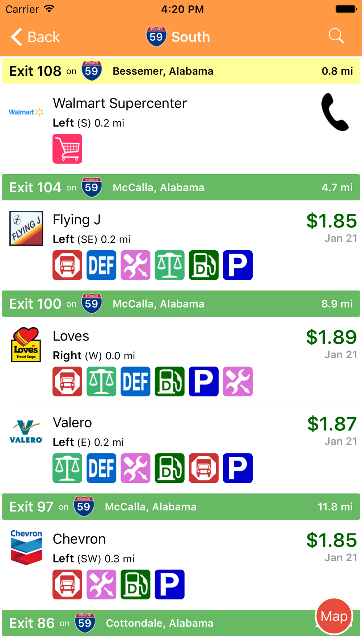Tap Valero's blue parking icon
The height and width of the screenshot is (644, 362).
pos(238,468)
